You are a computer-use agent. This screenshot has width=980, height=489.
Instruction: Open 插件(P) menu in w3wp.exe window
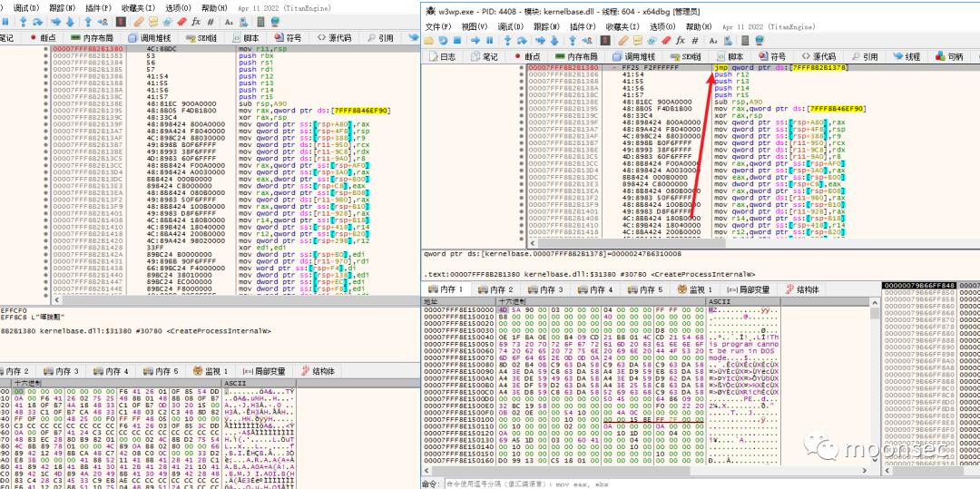583,27
